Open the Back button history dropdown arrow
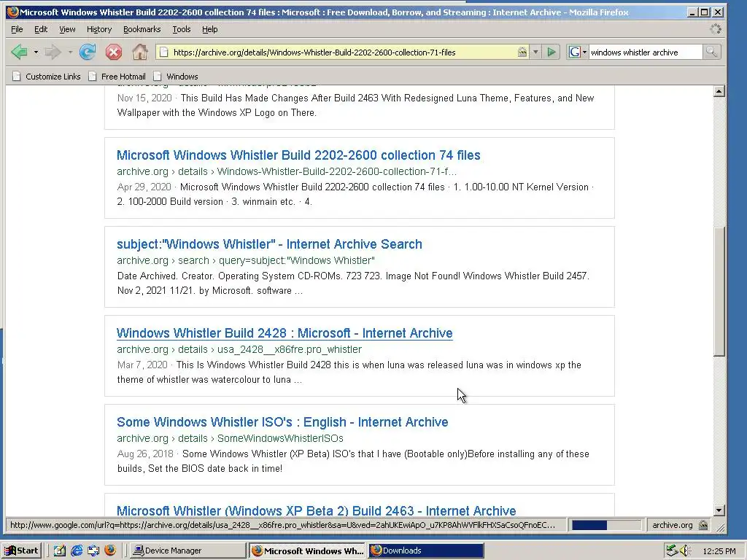This screenshot has width=747, height=560. point(36,52)
